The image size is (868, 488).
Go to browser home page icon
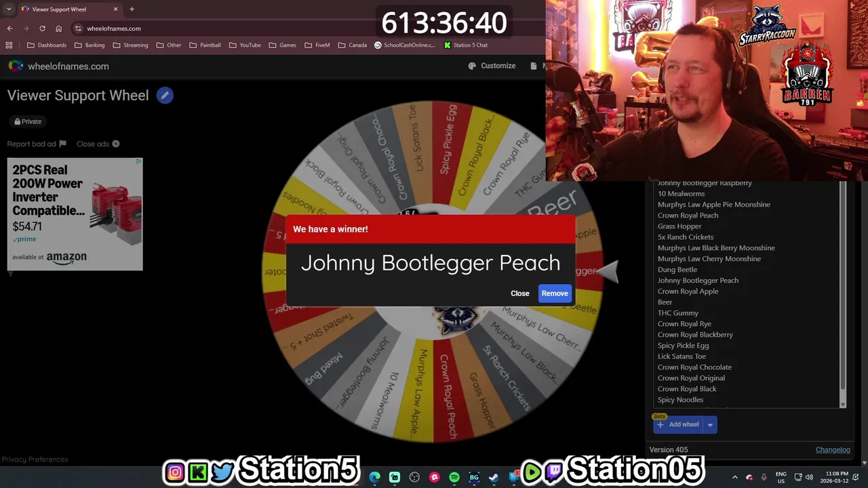[58, 28]
